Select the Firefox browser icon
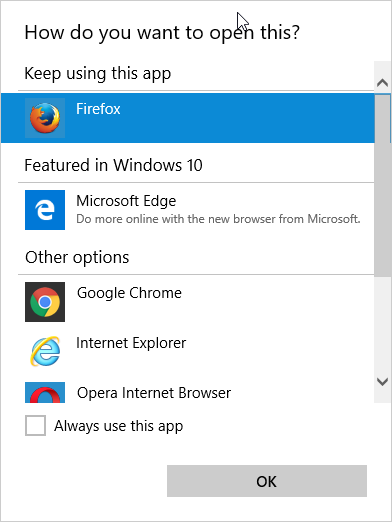The image size is (392, 522). (45, 118)
